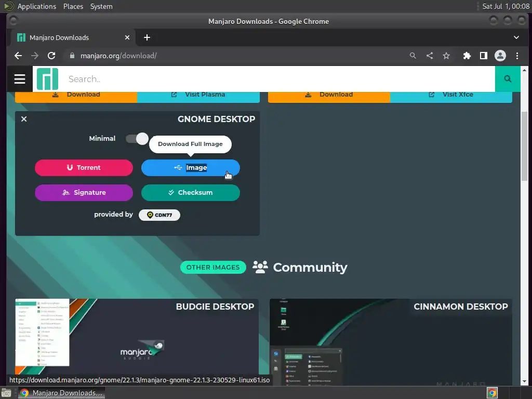Click the show desktop icon in taskbar

[6, 393]
